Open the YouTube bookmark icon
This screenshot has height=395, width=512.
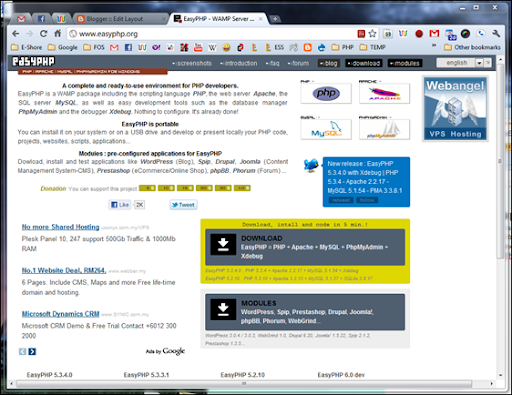click(x=198, y=47)
